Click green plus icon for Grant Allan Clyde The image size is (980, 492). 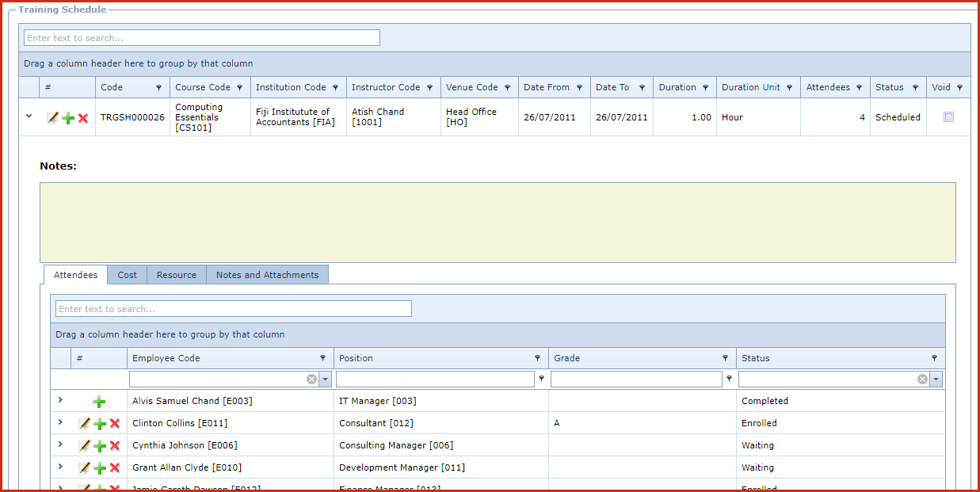coord(100,468)
